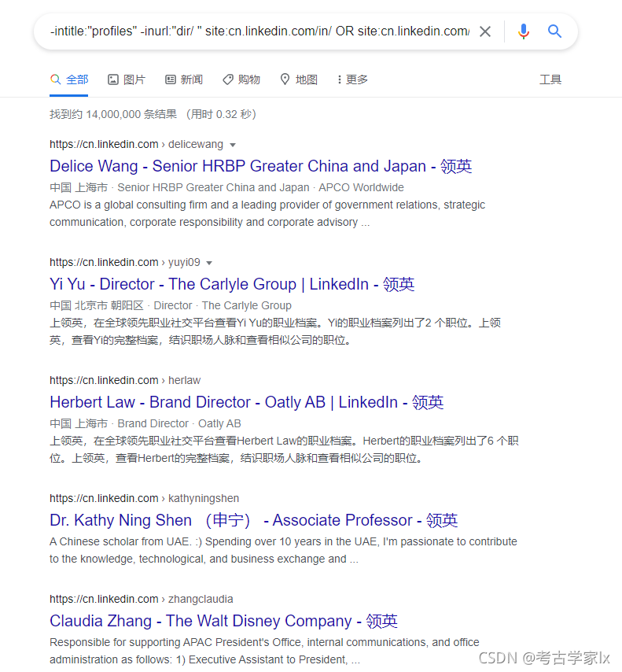
Task: Click the image icon beside 图片
Action: point(113,79)
